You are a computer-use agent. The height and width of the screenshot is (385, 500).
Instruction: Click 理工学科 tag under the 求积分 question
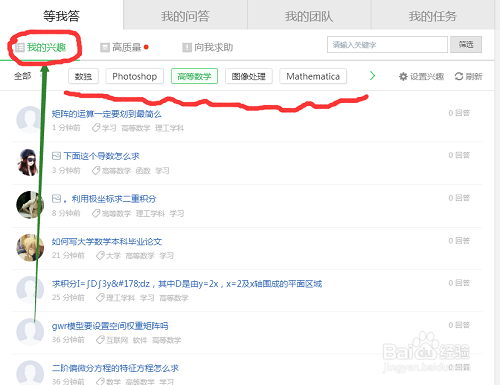coord(120,298)
